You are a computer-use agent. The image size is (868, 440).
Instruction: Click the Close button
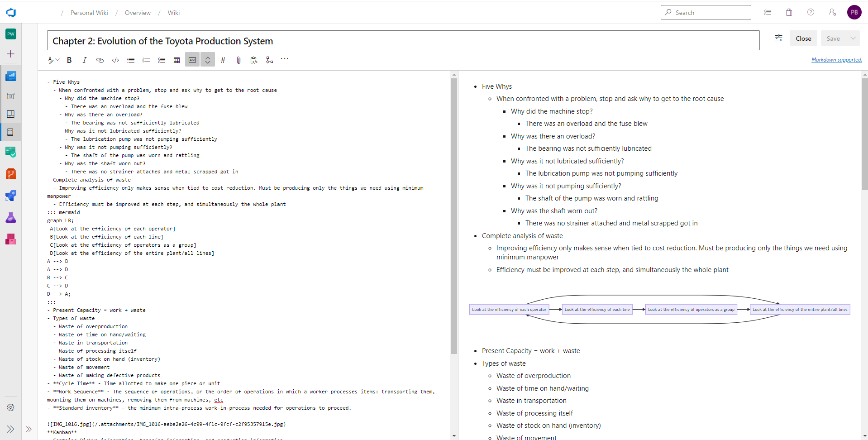[803, 38]
